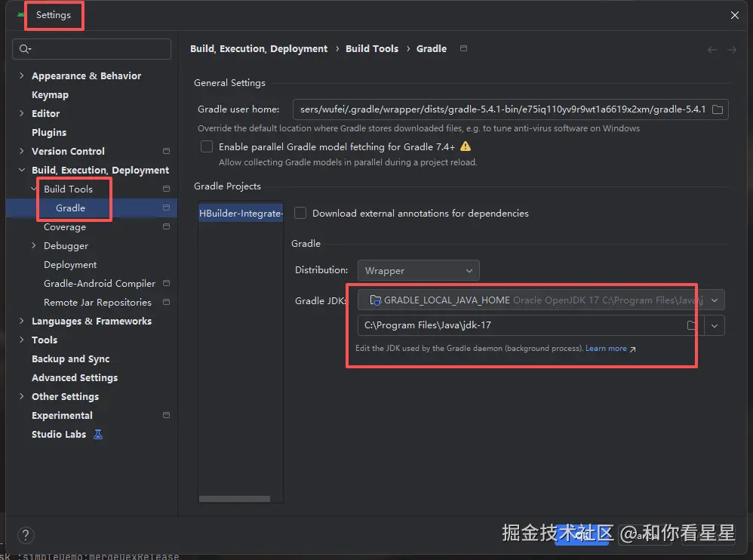Click the folder icon in JDK path field
This screenshot has height=560, width=753.
click(x=692, y=325)
